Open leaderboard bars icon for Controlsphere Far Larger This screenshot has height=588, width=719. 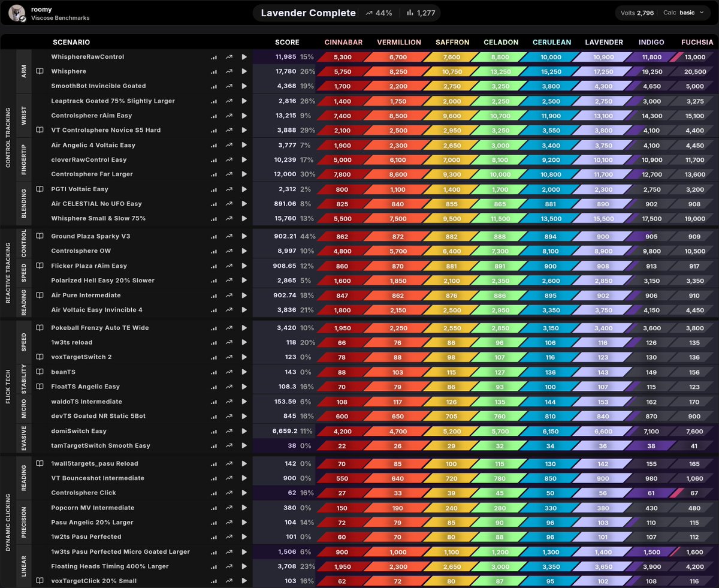tap(214, 174)
